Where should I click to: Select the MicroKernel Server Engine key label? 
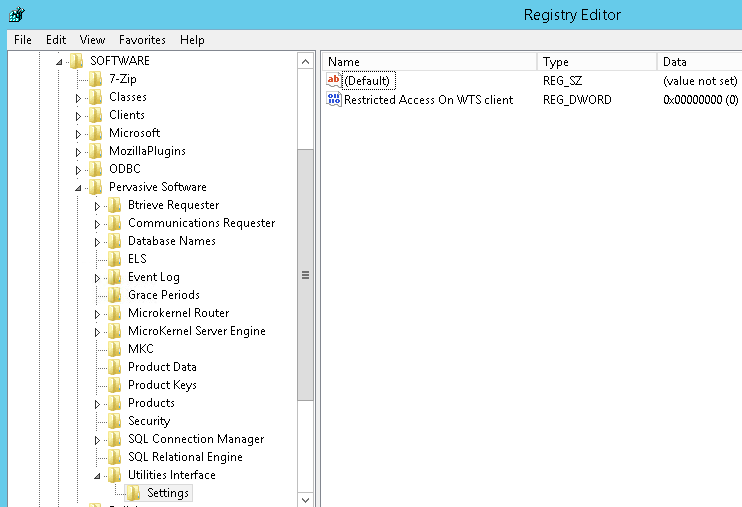pyautogui.click(x=197, y=331)
